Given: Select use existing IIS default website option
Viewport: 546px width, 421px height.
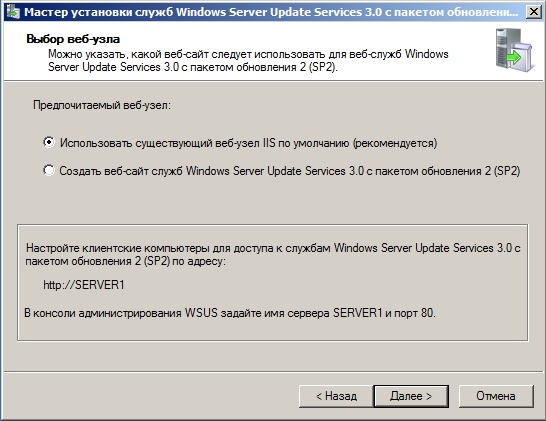Looking at the screenshot, I should click(49, 142).
